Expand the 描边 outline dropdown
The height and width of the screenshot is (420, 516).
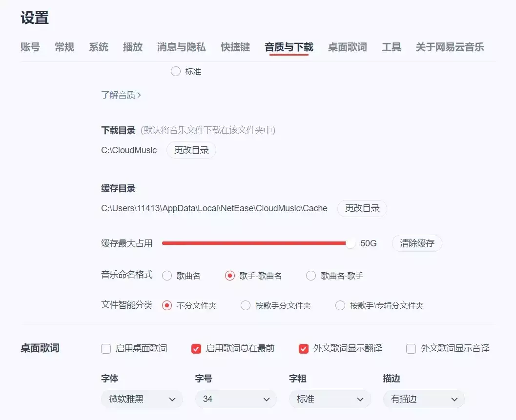click(423, 399)
